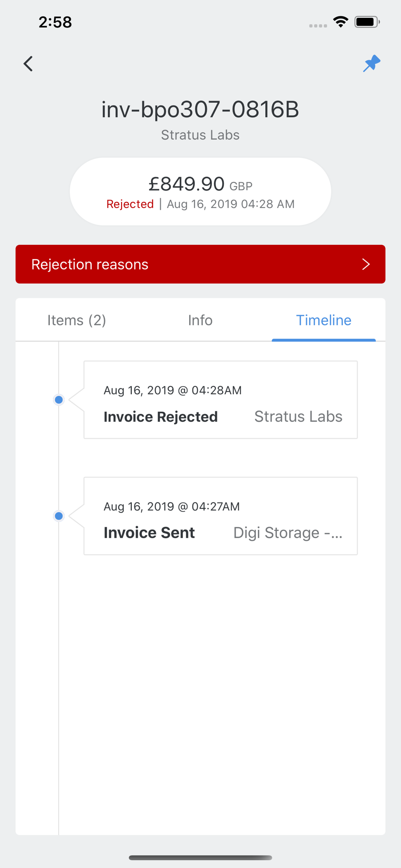The height and width of the screenshot is (868, 401).
Task: Switch to the Info tab
Action: pyautogui.click(x=200, y=320)
